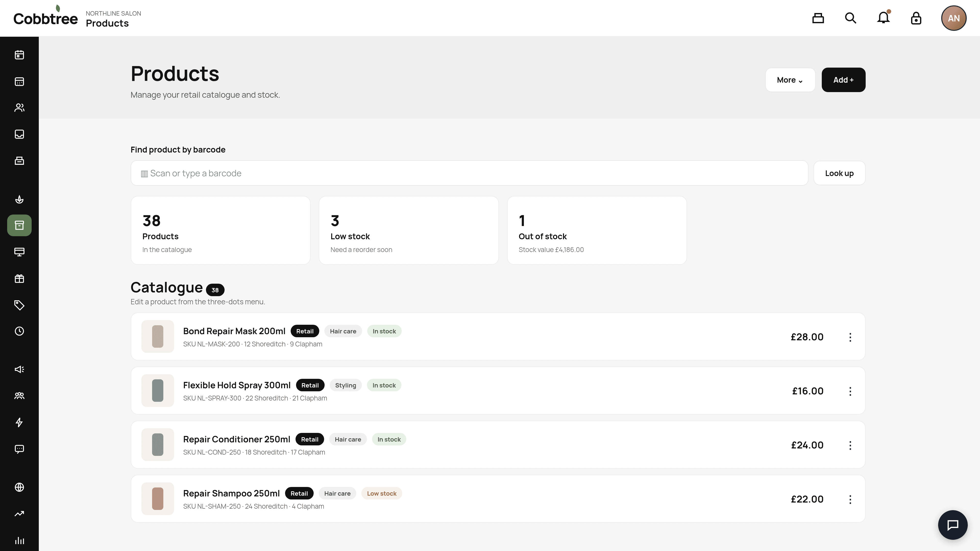Open three-dots menu for Repair Conditioner

pos(850,445)
